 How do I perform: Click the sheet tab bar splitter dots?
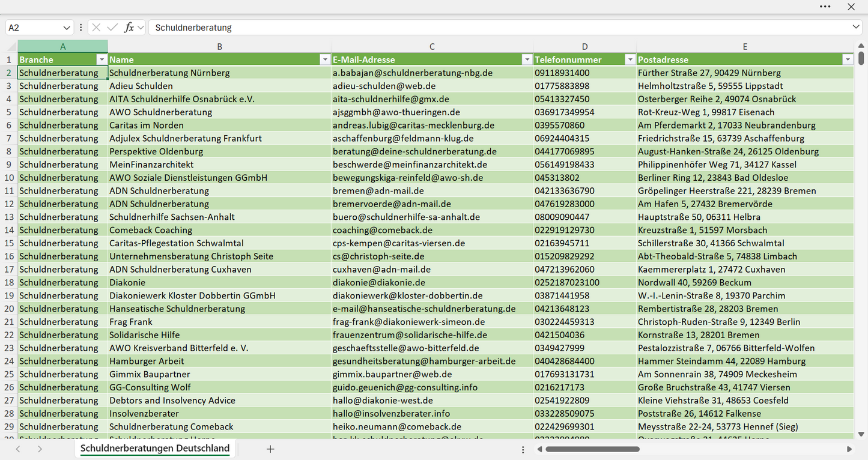pos(523,449)
